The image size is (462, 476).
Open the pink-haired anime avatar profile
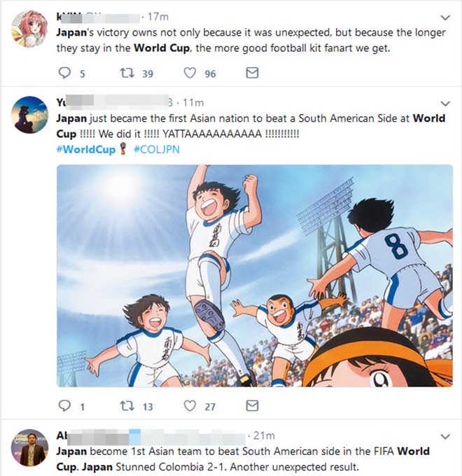tap(29, 29)
